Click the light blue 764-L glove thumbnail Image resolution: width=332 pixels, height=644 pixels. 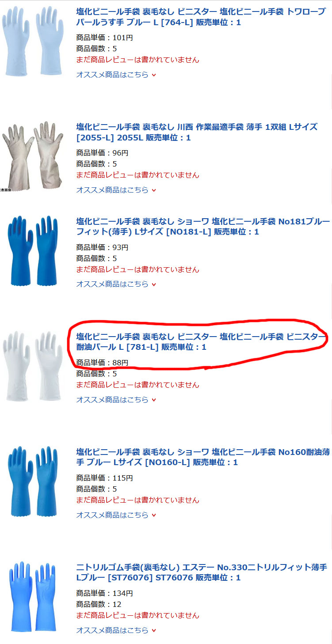(x=31, y=41)
